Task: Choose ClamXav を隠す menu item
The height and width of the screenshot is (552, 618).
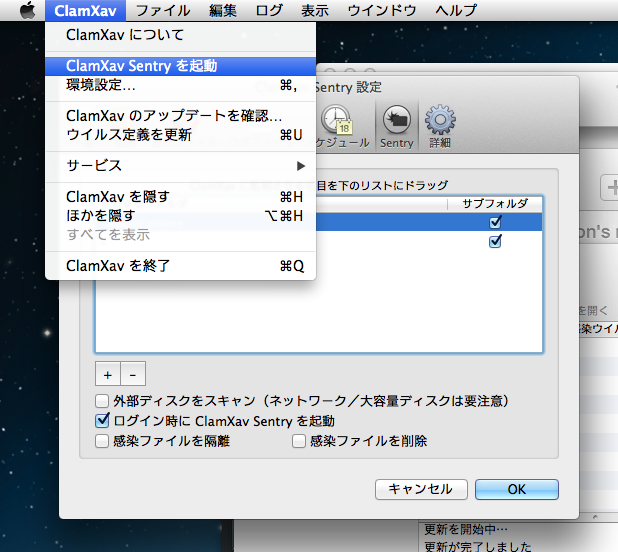Action: click(181, 197)
